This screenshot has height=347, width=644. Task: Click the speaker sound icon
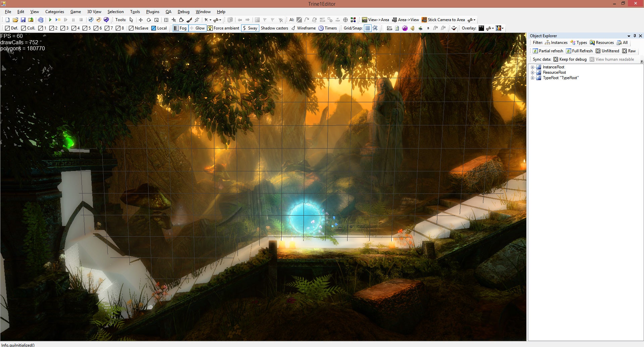[x=413, y=28]
